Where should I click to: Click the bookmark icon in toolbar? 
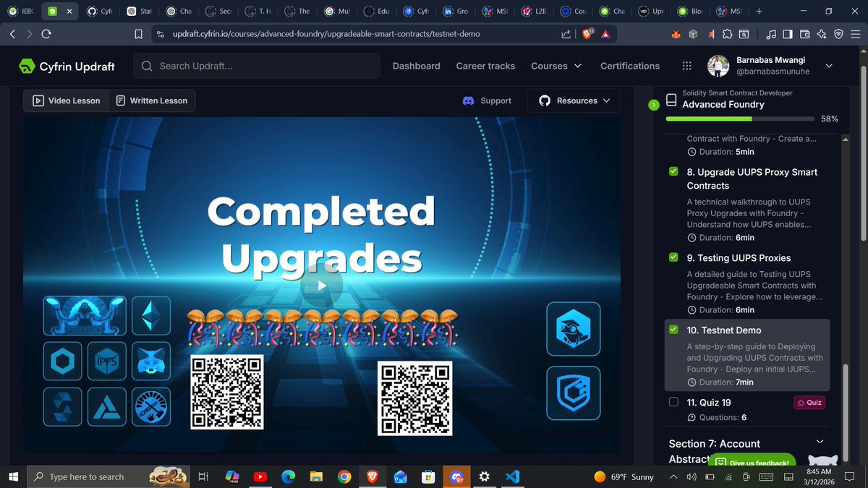point(139,34)
